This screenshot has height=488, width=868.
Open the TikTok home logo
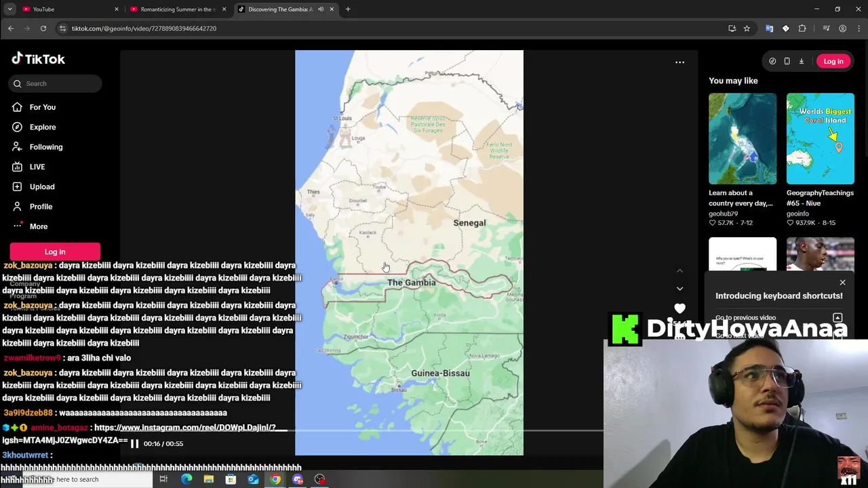(38, 59)
